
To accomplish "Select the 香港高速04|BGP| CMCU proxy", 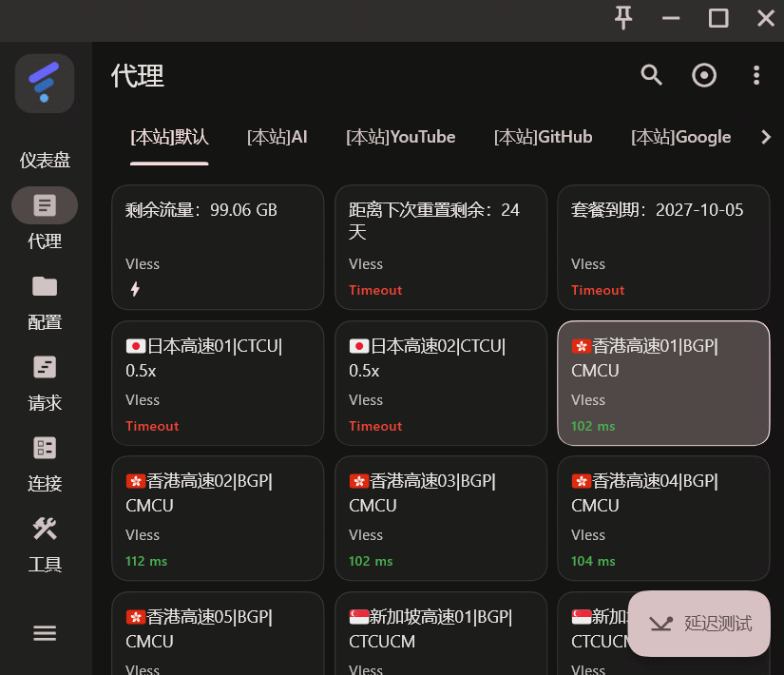I will coord(663,518).
